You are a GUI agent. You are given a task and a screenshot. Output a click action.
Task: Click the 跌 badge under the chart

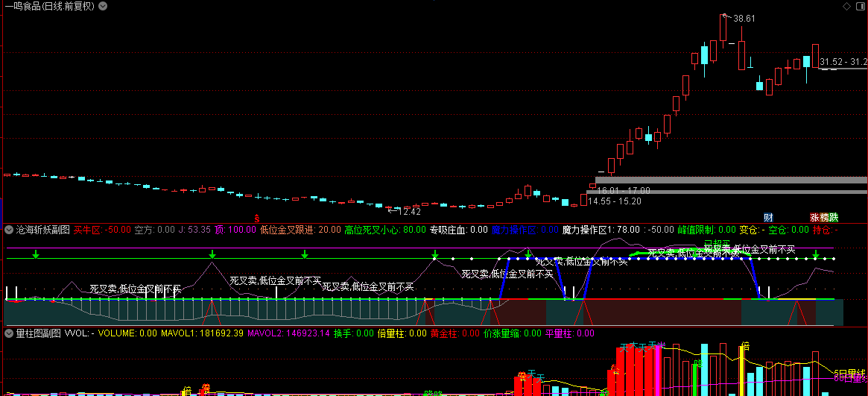[x=834, y=217]
